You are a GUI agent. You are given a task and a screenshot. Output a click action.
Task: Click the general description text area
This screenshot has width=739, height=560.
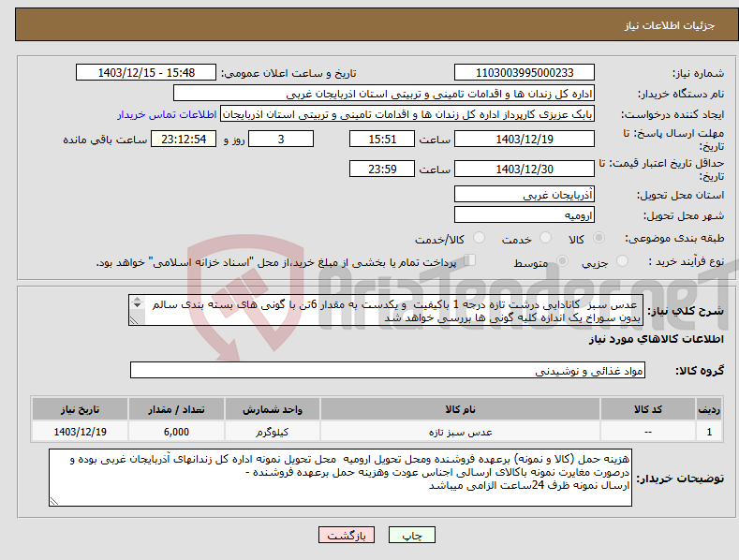pyautogui.click(x=386, y=310)
